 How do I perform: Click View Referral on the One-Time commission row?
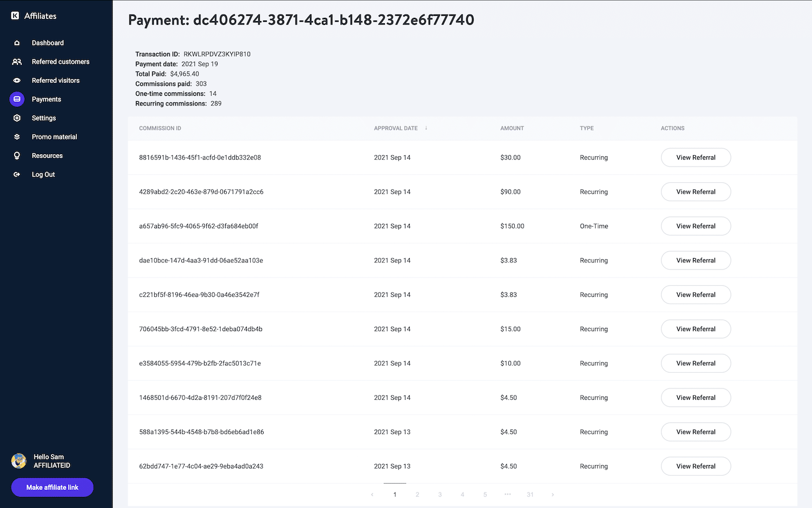coord(696,226)
